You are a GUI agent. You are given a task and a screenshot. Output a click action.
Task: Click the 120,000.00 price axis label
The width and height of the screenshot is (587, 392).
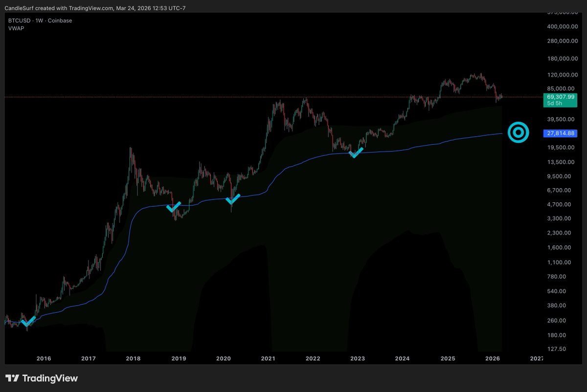pyautogui.click(x=562, y=75)
